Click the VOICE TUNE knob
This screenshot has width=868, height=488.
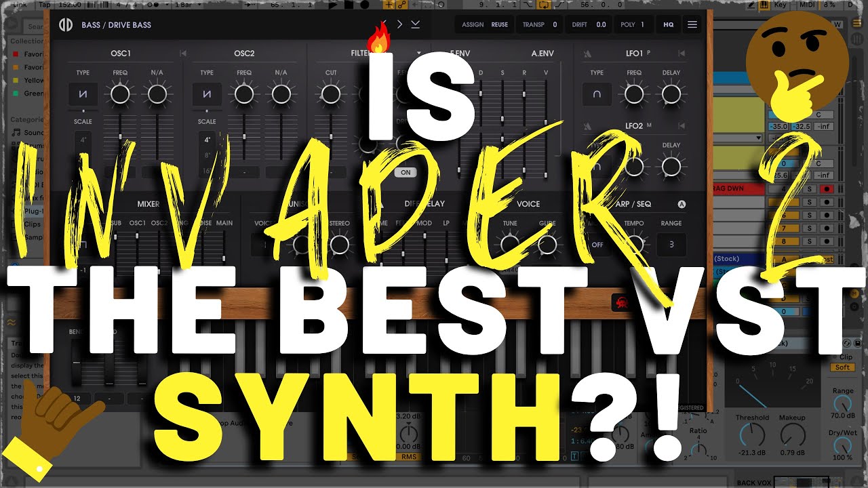tap(510, 245)
